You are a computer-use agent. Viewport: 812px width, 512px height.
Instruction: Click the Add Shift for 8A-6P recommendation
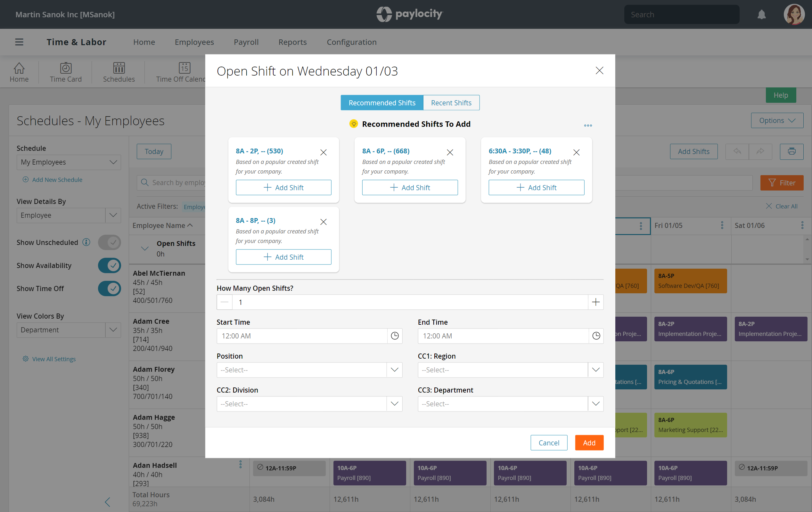pyautogui.click(x=410, y=187)
